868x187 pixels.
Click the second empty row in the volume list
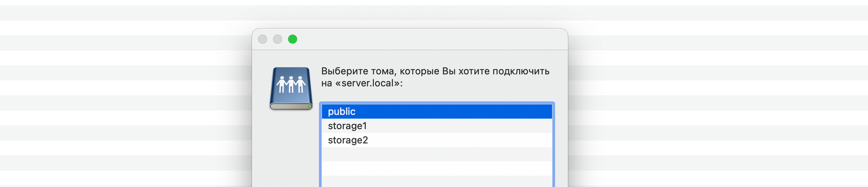[437, 168]
